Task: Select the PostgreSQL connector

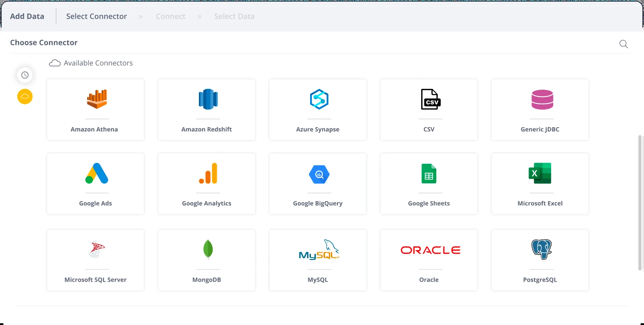Action: pyautogui.click(x=540, y=260)
